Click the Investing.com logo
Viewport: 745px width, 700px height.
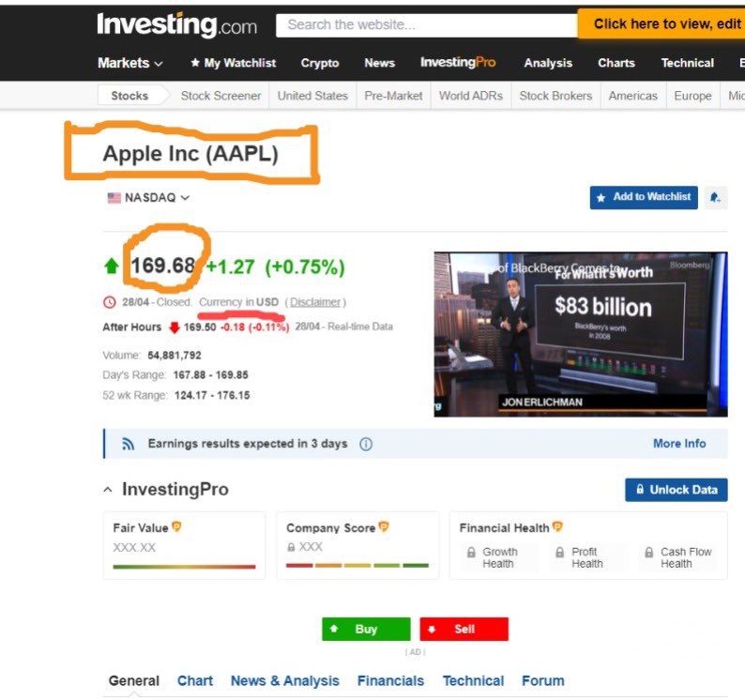pyautogui.click(x=176, y=24)
